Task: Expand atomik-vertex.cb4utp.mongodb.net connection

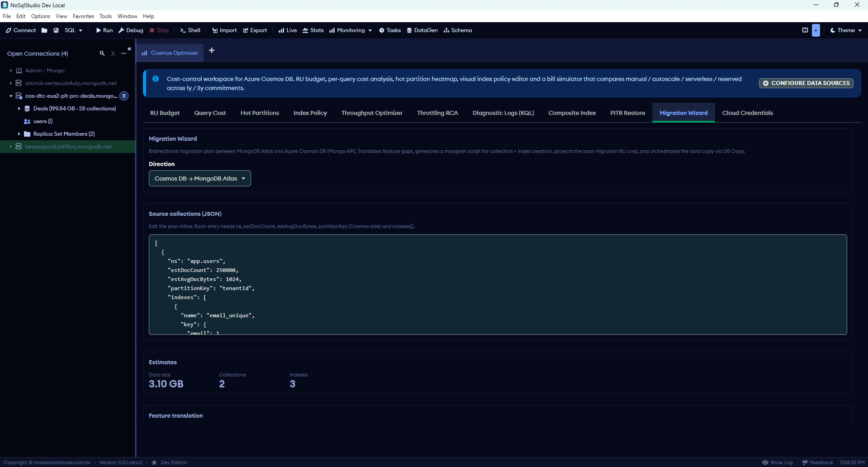Action: click(x=11, y=83)
